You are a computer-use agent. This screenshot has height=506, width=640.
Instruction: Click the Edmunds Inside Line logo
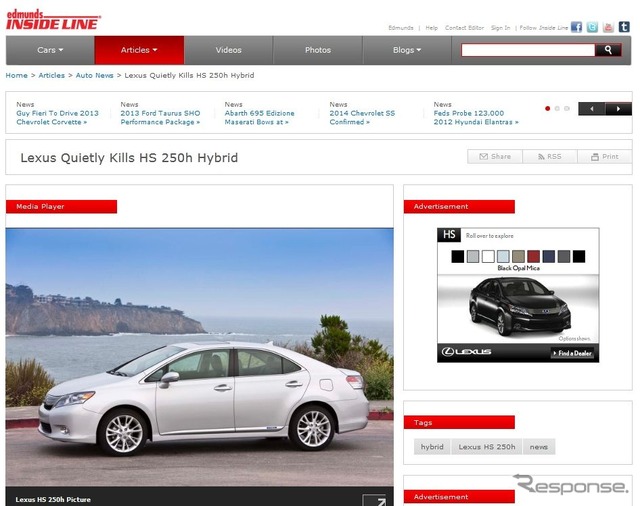[x=53, y=19]
